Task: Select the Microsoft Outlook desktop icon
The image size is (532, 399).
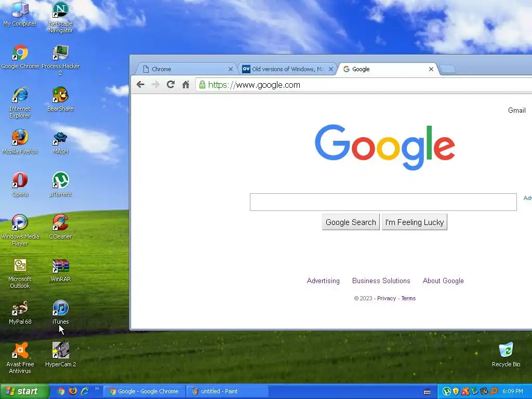Action: point(20,273)
